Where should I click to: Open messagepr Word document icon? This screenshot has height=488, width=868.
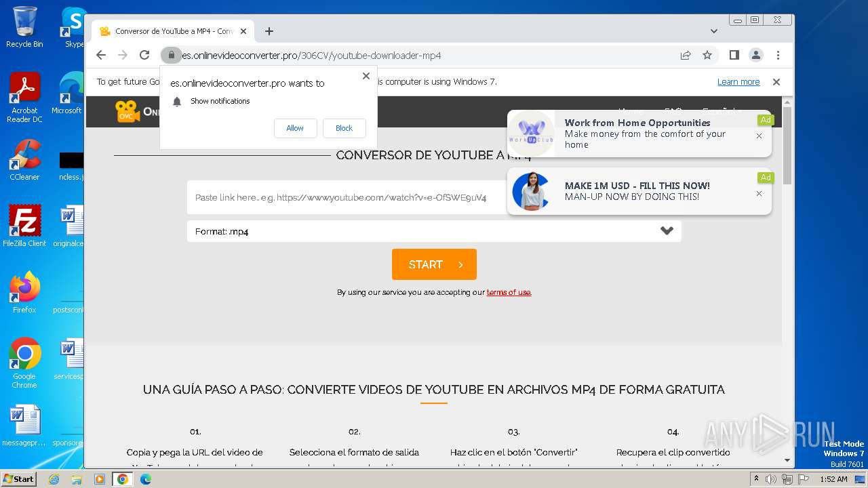point(24,426)
